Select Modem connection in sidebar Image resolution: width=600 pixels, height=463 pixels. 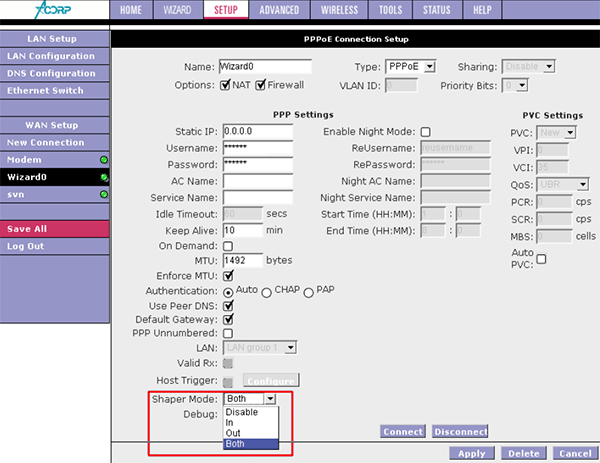coord(55,160)
